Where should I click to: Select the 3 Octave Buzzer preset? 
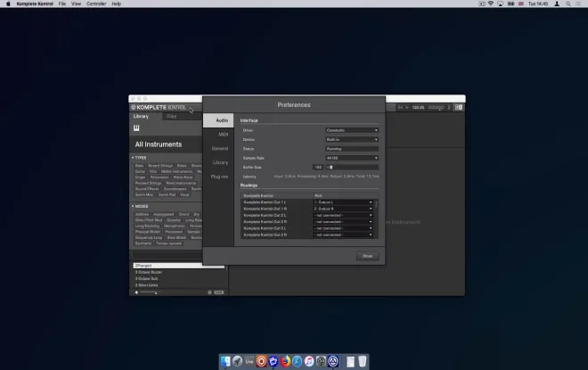pos(179,272)
